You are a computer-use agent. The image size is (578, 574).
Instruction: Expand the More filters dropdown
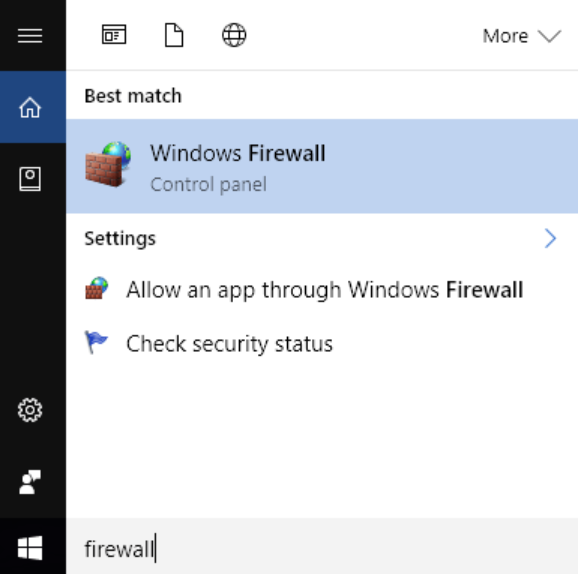(522, 36)
